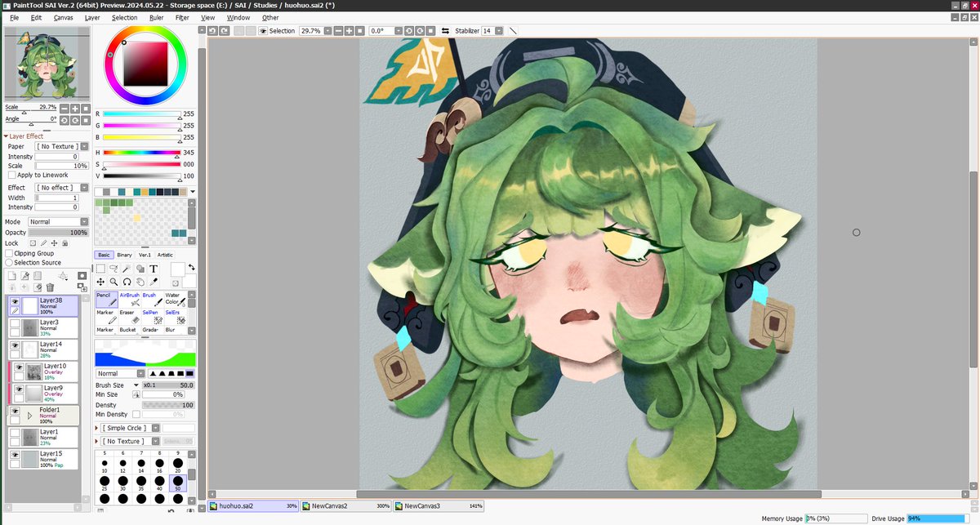This screenshot has height=525, width=980.
Task: Collapse the Layer Effect section
Action: pyautogui.click(x=7, y=136)
